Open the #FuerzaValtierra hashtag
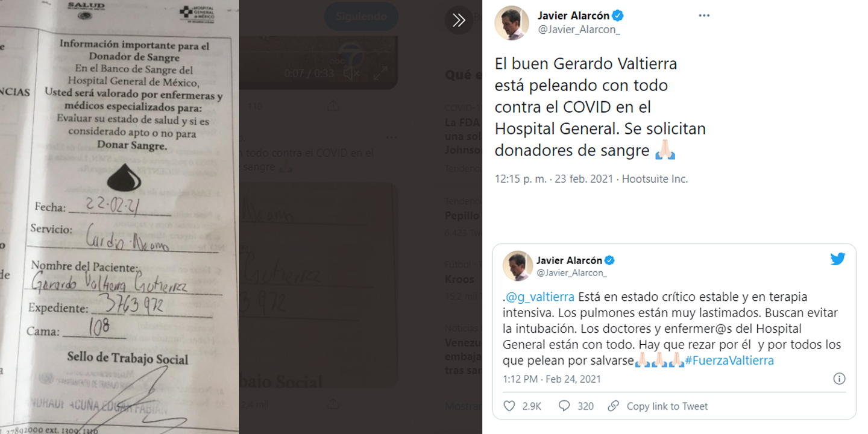Viewport: 868px width, 434px height. click(729, 360)
